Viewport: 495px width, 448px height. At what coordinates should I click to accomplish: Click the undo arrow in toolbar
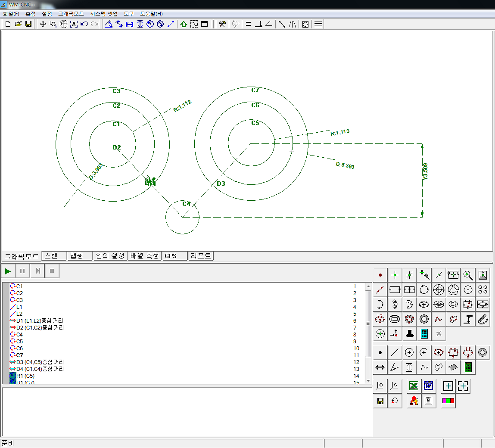click(x=84, y=24)
